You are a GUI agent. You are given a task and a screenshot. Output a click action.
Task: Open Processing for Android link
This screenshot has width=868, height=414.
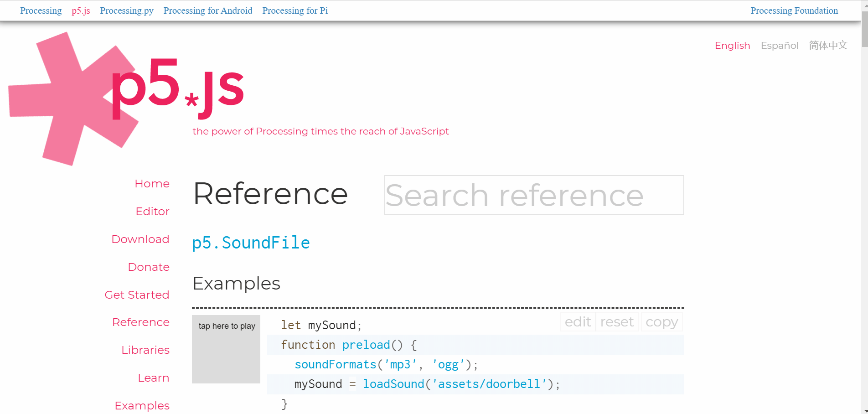[x=208, y=10]
